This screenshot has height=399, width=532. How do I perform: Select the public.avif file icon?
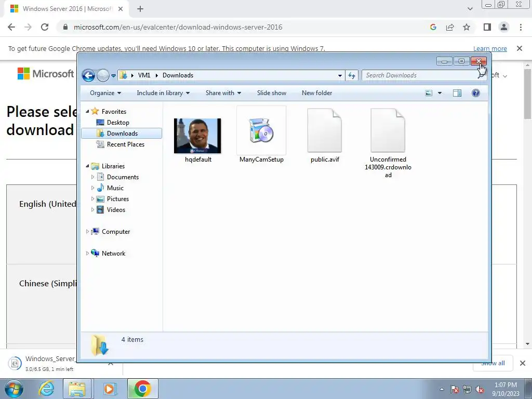point(324,130)
